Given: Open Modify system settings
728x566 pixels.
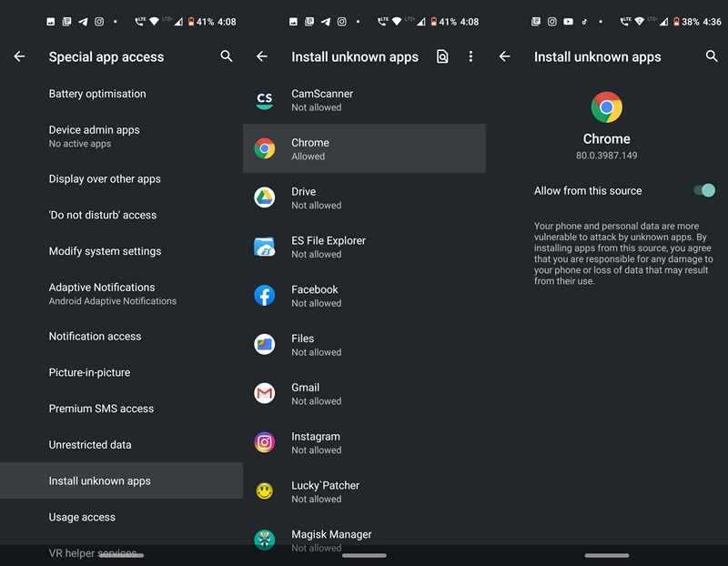Looking at the screenshot, I should 121,251.
